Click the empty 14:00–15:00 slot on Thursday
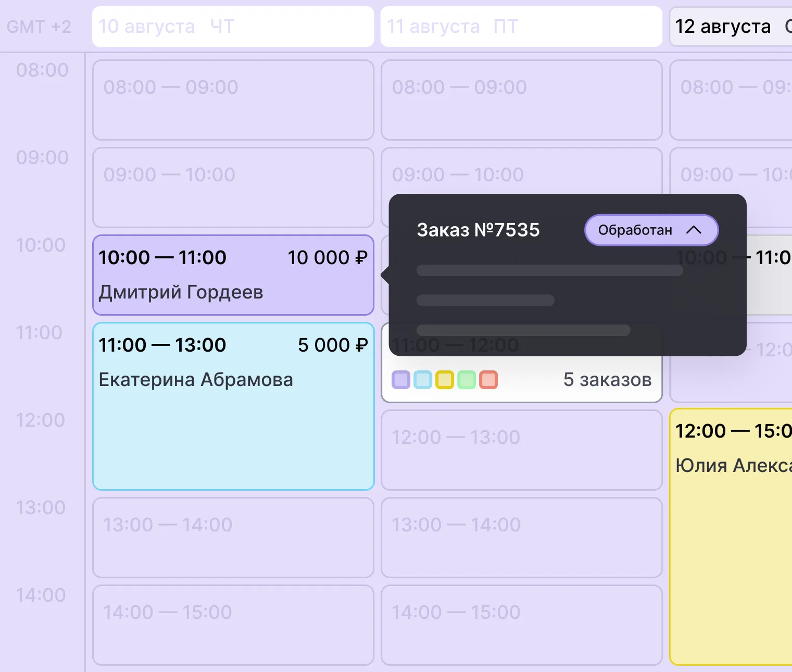 [x=233, y=625]
